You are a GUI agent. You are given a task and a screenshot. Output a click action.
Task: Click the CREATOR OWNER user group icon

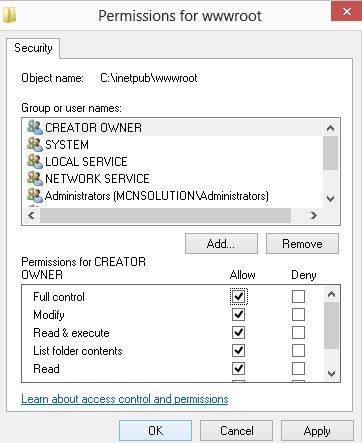35,127
